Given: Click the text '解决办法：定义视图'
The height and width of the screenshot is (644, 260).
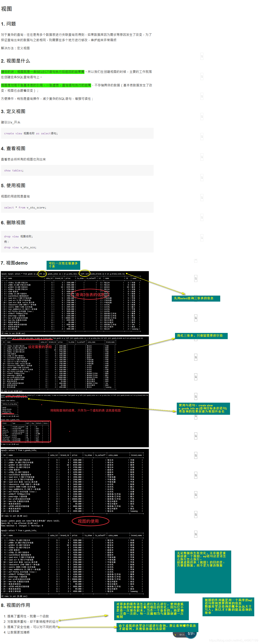Looking at the screenshot, I should (x=15, y=48).
